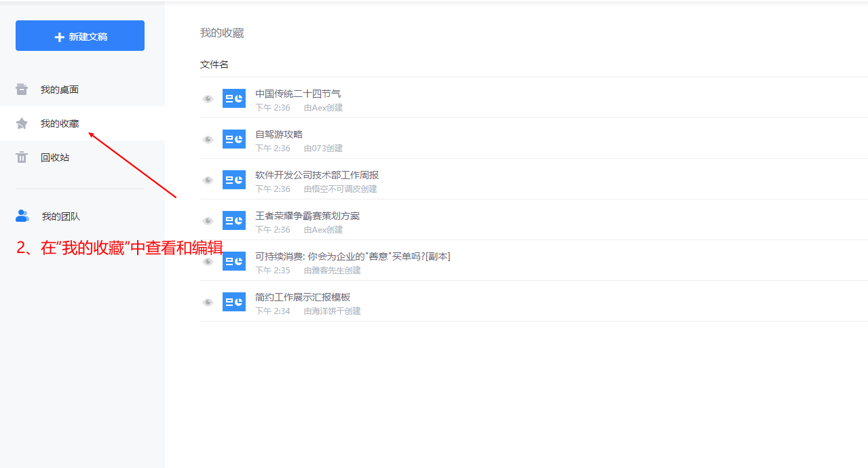Open 我的桌面 in the sidebar
The width and height of the screenshot is (868, 468).
(x=59, y=90)
